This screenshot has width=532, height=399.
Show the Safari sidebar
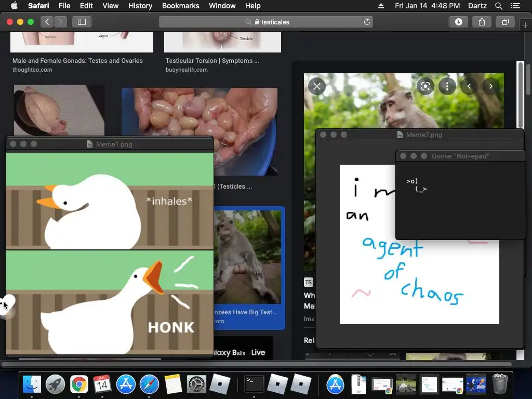pos(82,22)
